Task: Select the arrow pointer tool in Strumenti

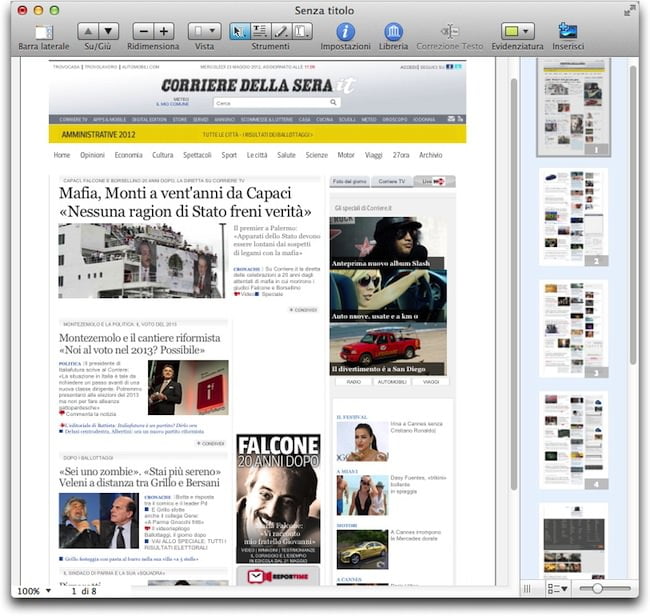Action: [240, 32]
